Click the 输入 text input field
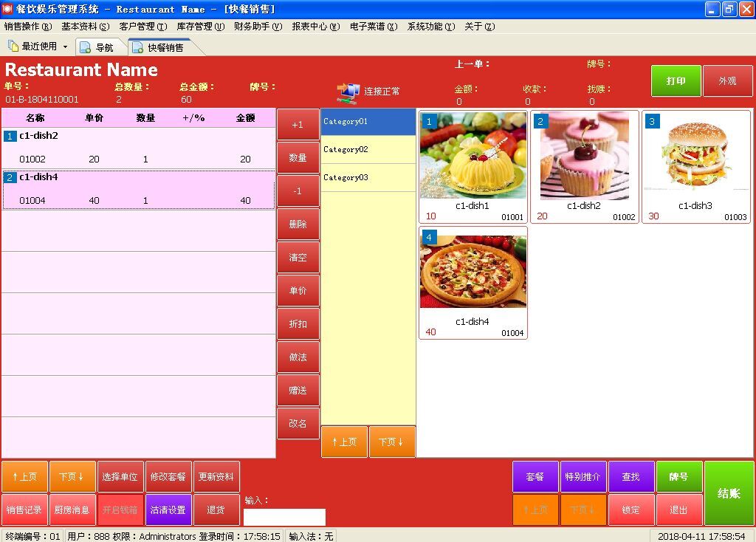 point(284,517)
